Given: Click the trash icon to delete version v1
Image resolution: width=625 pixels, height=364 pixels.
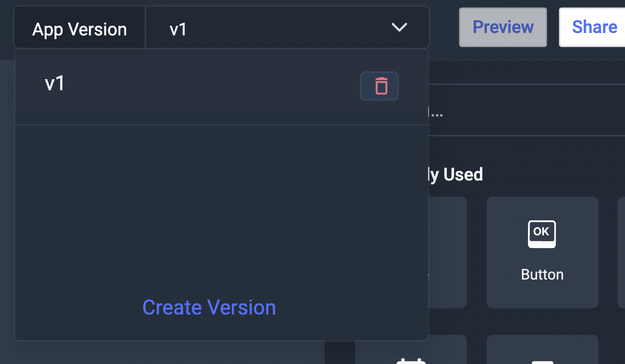Looking at the screenshot, I should (379, 86).
